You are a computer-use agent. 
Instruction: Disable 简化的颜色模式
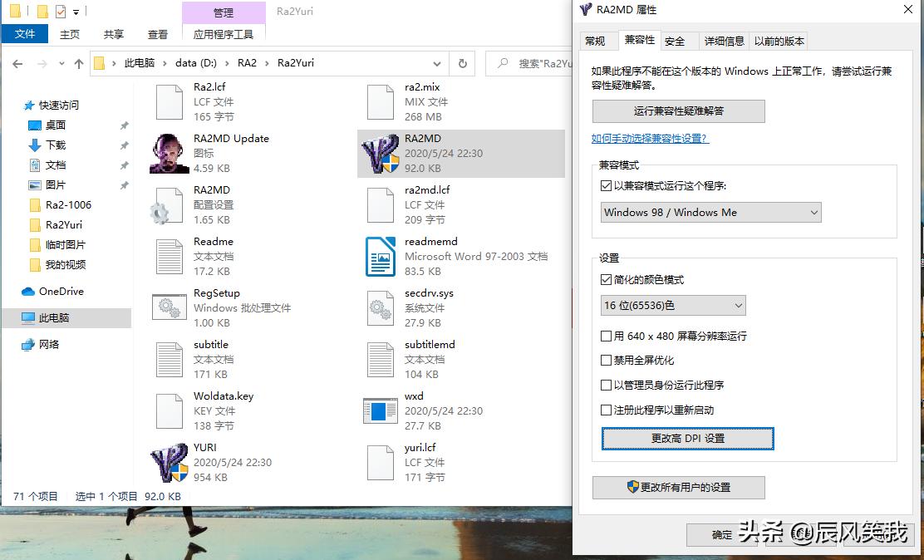click(607, 279)
